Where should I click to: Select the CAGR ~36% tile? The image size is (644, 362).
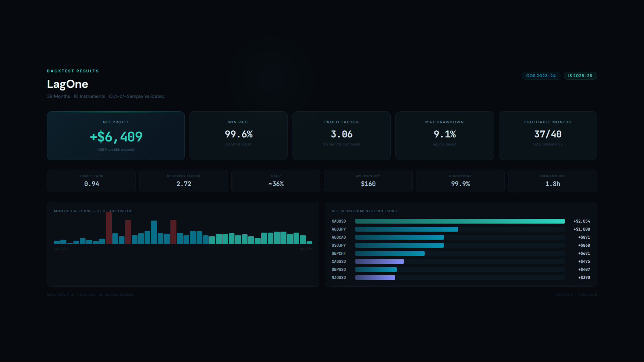[276, 181]
